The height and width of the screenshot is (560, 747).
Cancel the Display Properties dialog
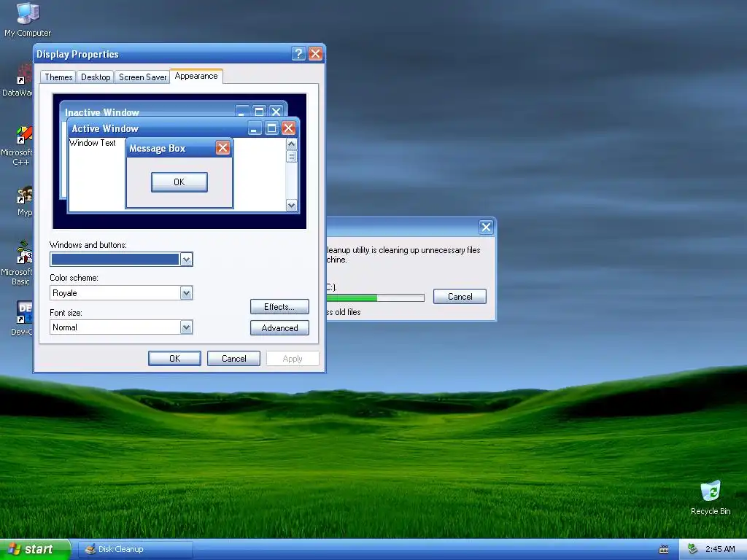[234, 359]
